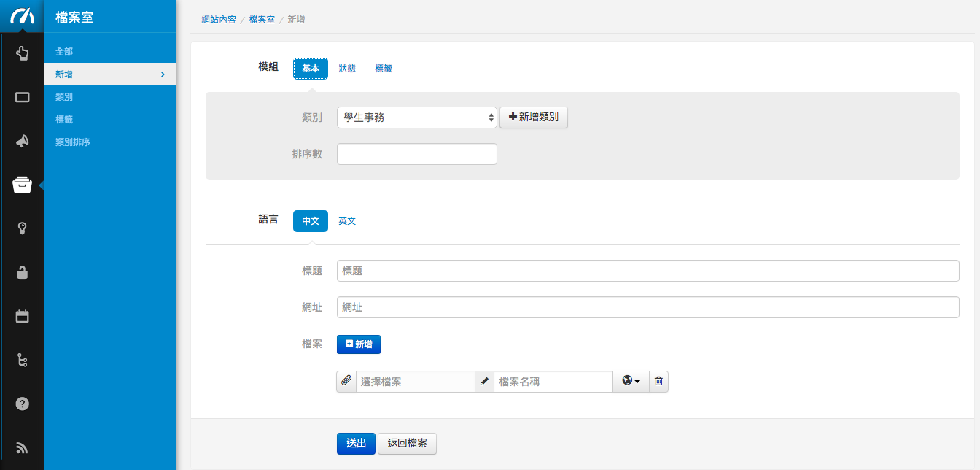Image resolution: width=980 pixels, height=470 pixels.
Task: Click the lightbulb sidebar icon
Action: 22,228
